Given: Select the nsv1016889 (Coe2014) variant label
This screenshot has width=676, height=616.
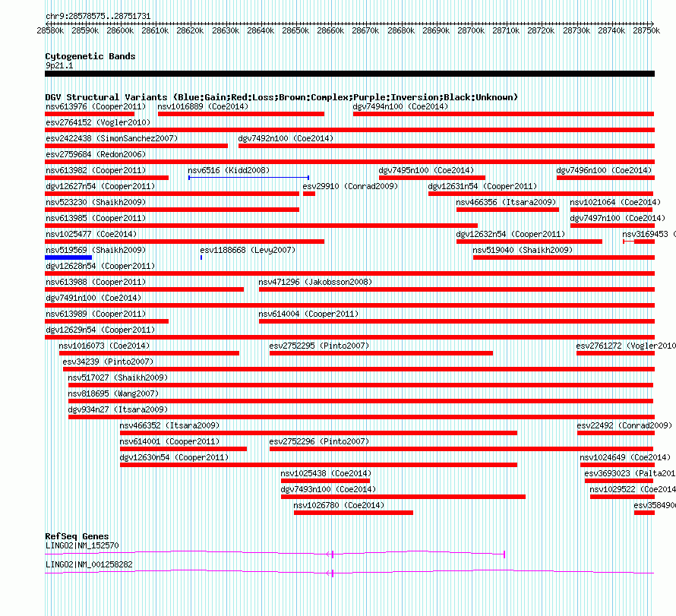Looking at the screenshot, I should (203, 106).
